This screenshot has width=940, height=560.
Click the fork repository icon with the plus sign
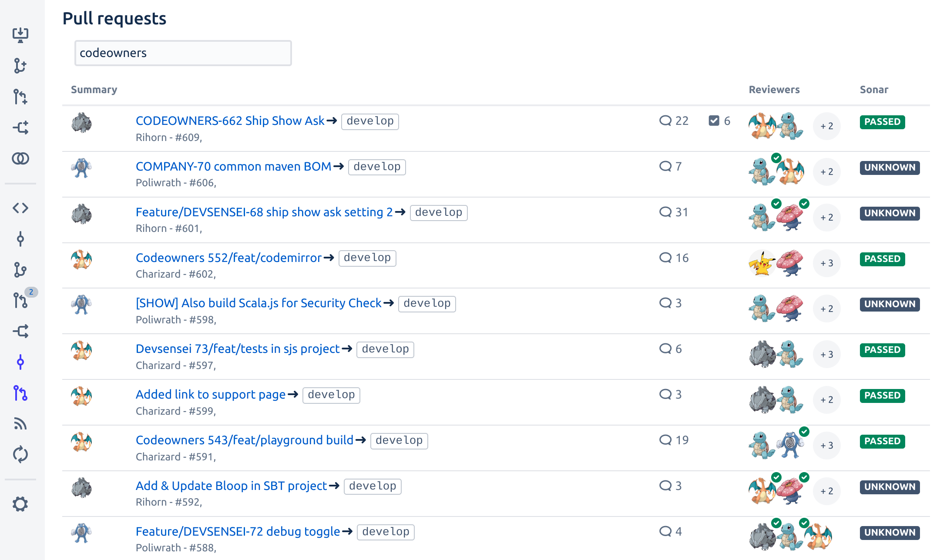click(20, 127)
